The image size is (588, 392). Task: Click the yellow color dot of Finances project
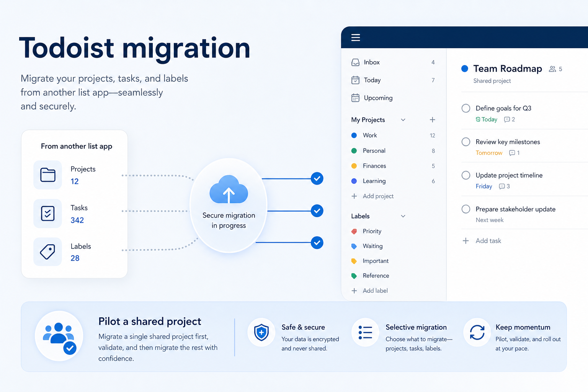coord(354,166)
